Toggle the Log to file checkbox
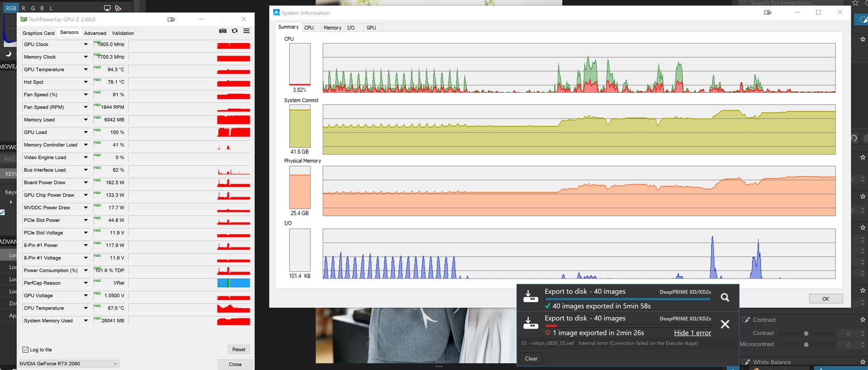 (26, 350)
